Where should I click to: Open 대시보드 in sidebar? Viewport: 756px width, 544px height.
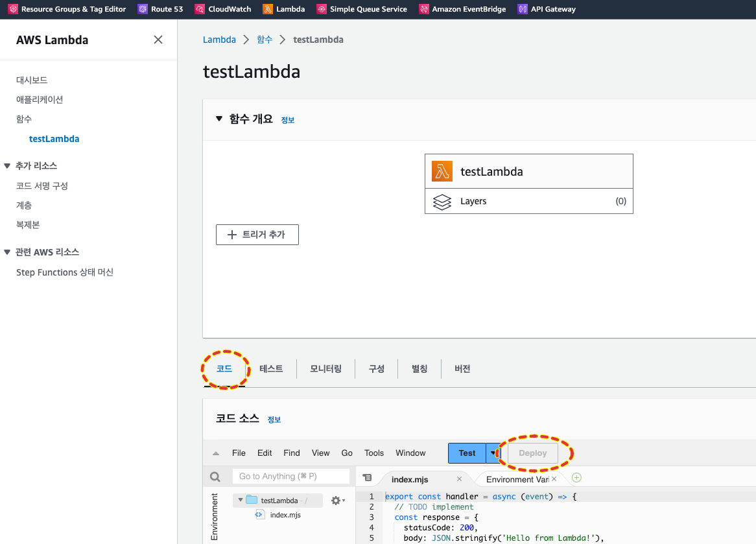tap(32, 80)
